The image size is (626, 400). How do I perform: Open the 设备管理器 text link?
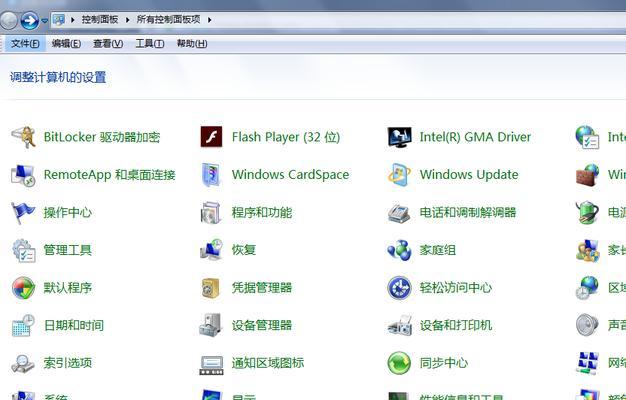click(262, 325)
